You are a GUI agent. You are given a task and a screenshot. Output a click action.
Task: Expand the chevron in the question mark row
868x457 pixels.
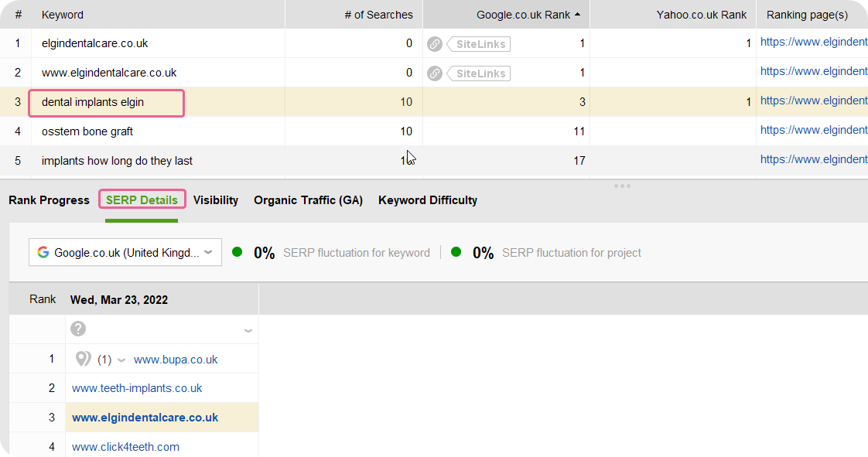click(x=248, y=331)
